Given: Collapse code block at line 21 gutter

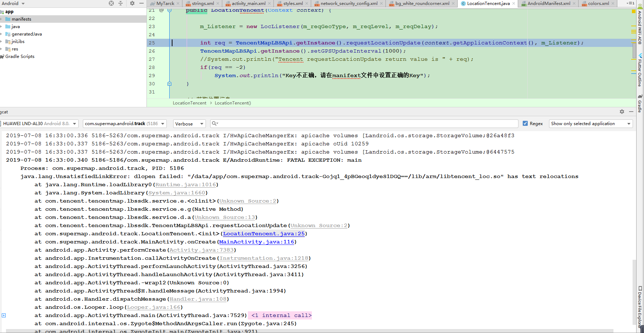Looking at the screenshot, I should click(169, 10).
